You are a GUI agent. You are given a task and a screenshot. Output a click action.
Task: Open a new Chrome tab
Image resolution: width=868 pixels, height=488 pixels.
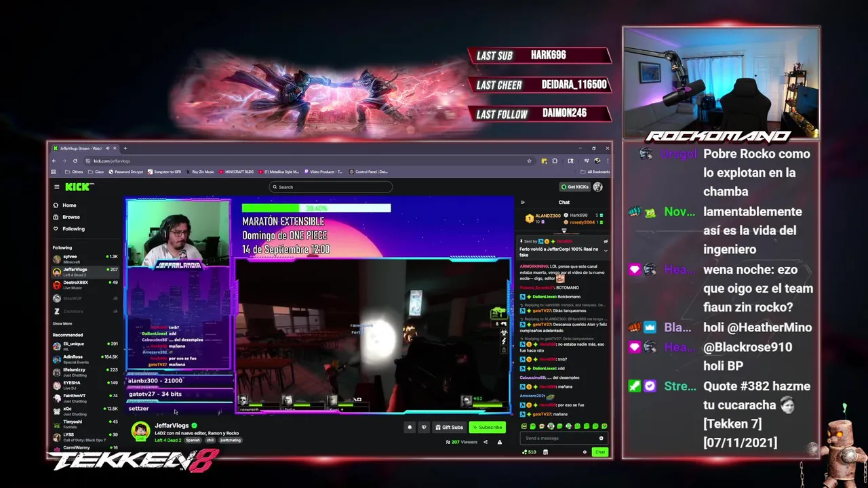click(x=125, y=148)
